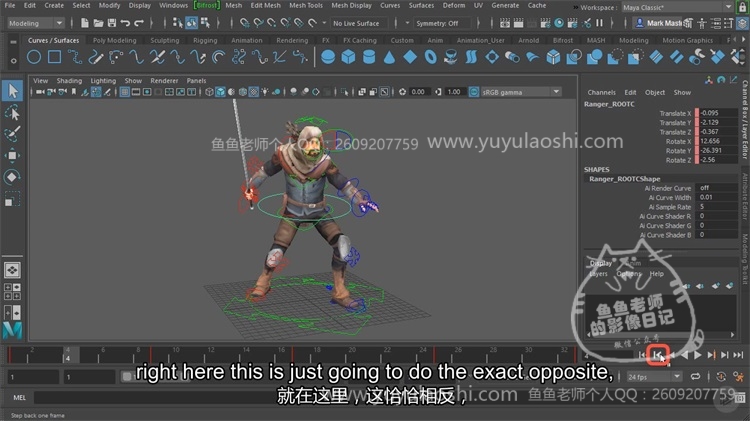
Task: Click the Ai Curve Width value
Action: [717, 197]
